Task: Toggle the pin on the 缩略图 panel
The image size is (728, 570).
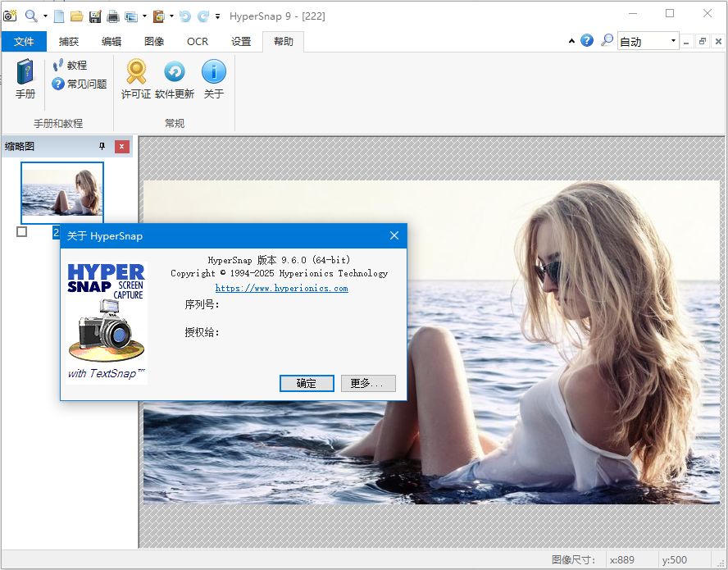Action: 101,147
